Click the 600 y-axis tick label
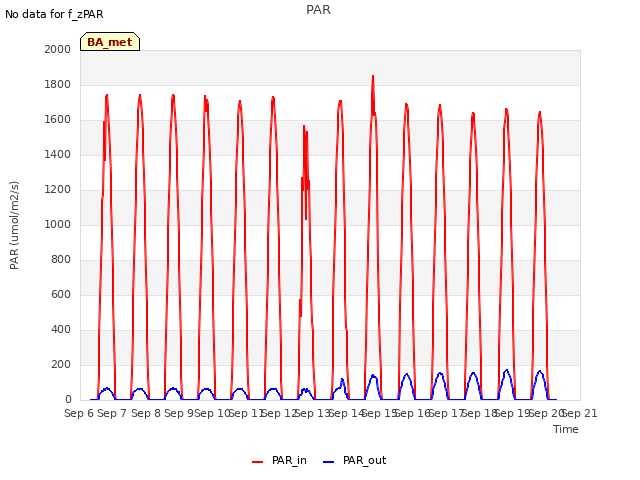The width and height of the screenshot is (640, 480). coord(61,294)
